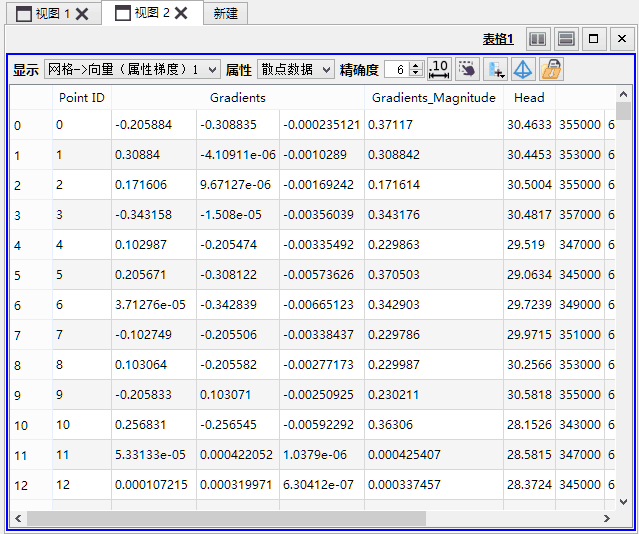This screenshot has height=534, width=639.
Task: Maximize the 表格1 view pane
Action: coord(594,39)
